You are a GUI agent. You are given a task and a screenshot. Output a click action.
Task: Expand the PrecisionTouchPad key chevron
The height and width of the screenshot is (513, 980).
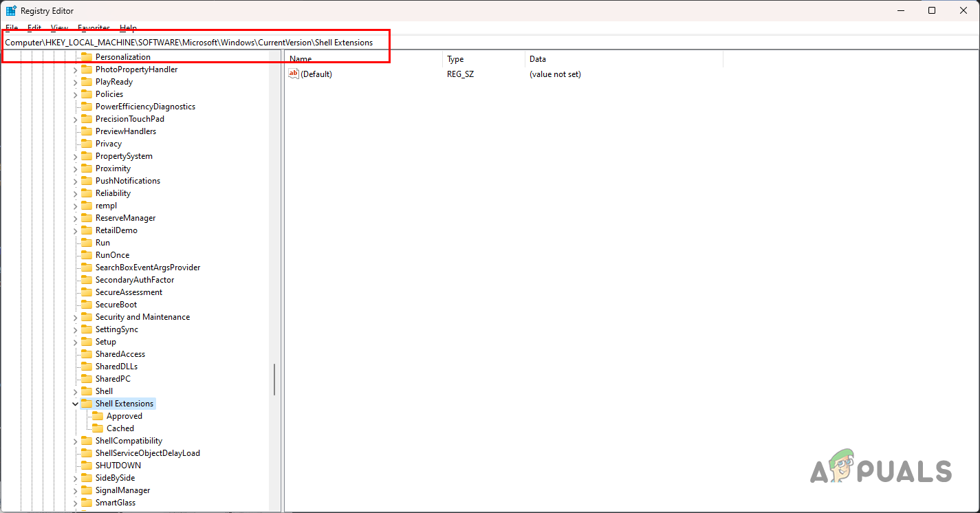pyautogui.click(x=75, y=118)
